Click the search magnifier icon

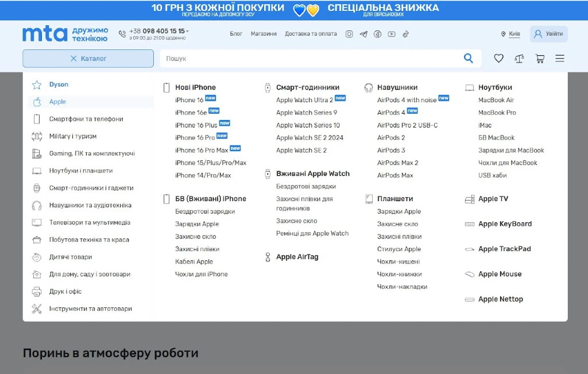click(x=469, y=58)
